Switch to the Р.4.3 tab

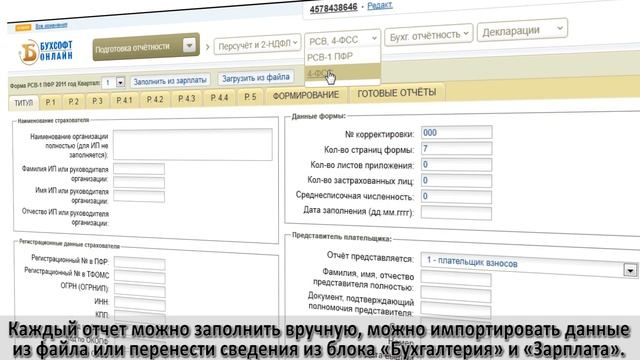click(x=186, y=98)
